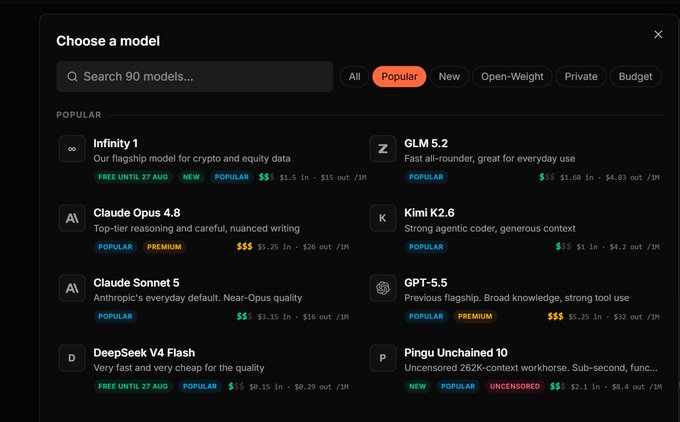Click the price '$0.15 in · $0.29 out /1M'
The width and height of the screenshot is (680, 422).
(299, 386)
